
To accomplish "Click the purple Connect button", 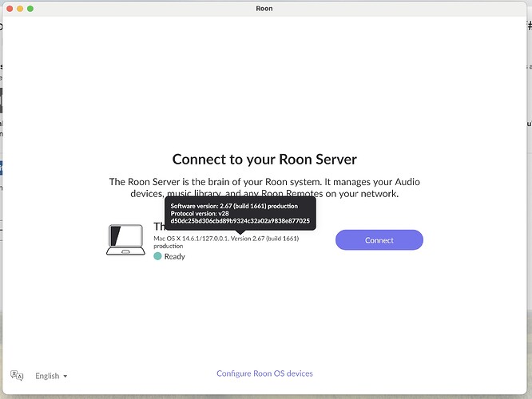I will pyautogui.click(x=379, y=240).
